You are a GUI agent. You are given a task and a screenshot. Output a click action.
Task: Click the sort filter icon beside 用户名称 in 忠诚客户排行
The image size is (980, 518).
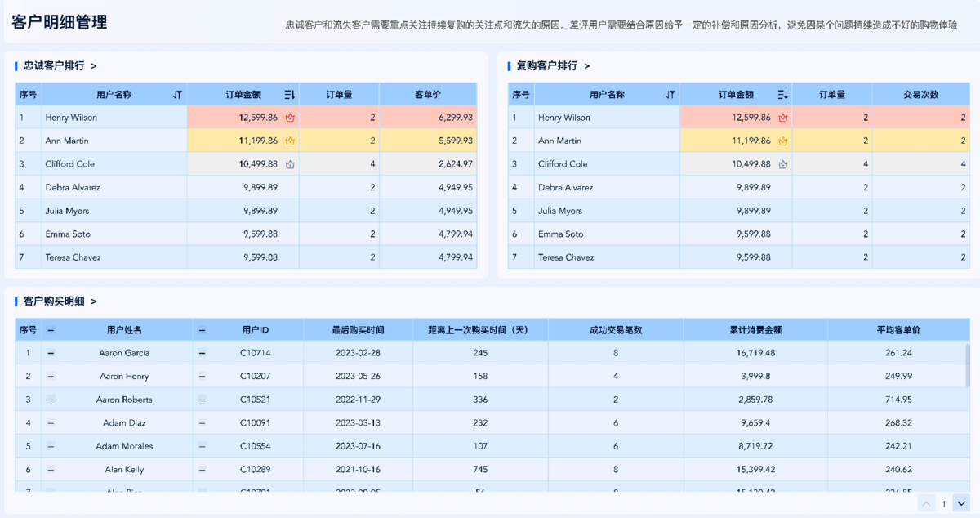coord(177,95)
